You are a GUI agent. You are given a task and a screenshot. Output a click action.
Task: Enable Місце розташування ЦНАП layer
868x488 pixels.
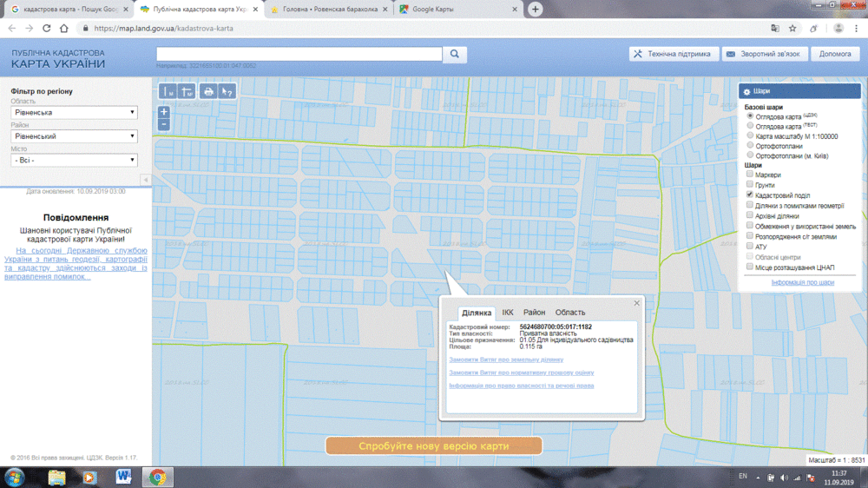[750, 267]
